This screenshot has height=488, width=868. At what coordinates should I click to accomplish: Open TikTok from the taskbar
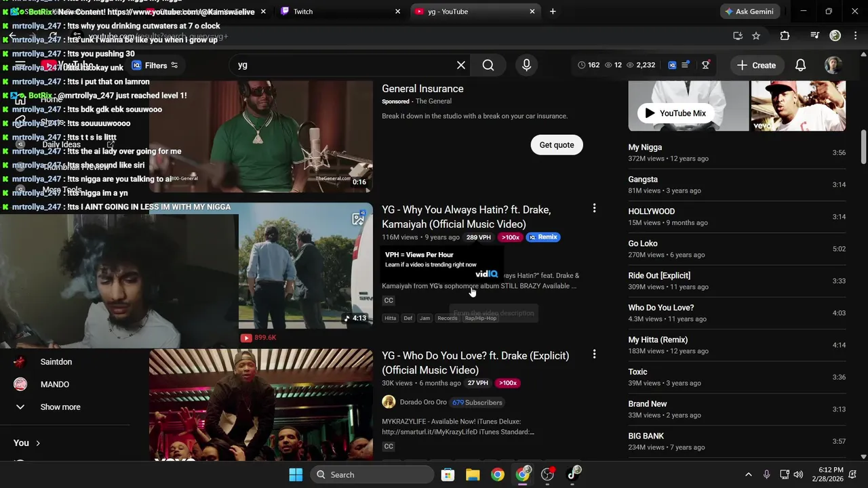[574, 474]
